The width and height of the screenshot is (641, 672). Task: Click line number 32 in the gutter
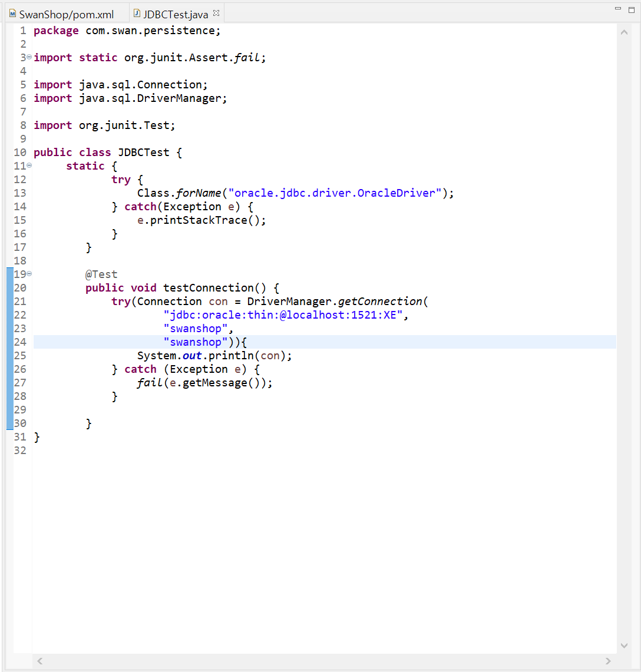pyautogui.click(x=20, y=451)
